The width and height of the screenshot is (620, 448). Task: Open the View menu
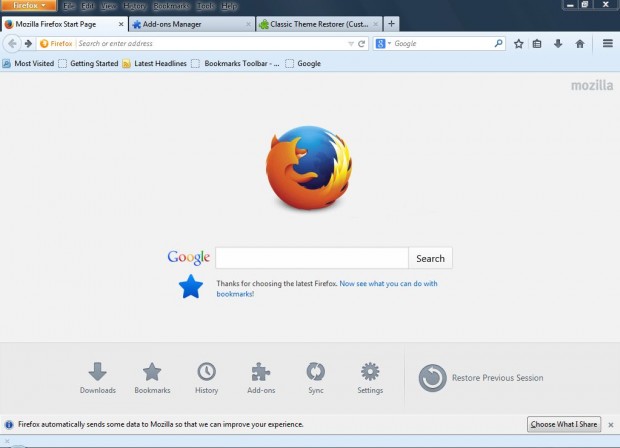point(108,6)
